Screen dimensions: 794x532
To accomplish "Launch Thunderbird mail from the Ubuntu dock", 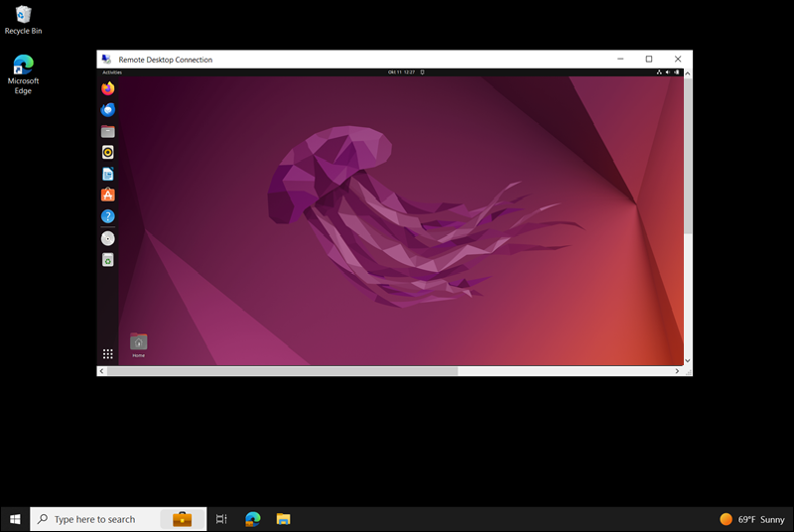I will pos(108,110).
